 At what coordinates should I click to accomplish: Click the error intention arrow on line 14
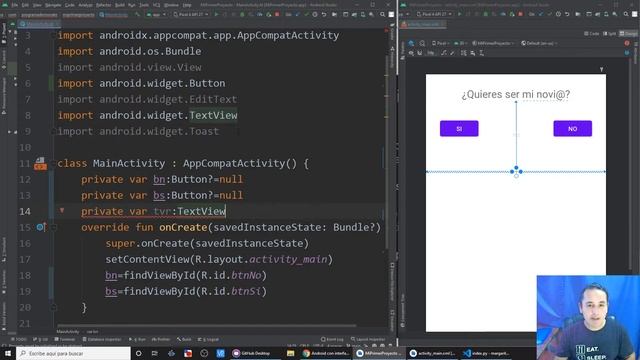coord(62,211)
